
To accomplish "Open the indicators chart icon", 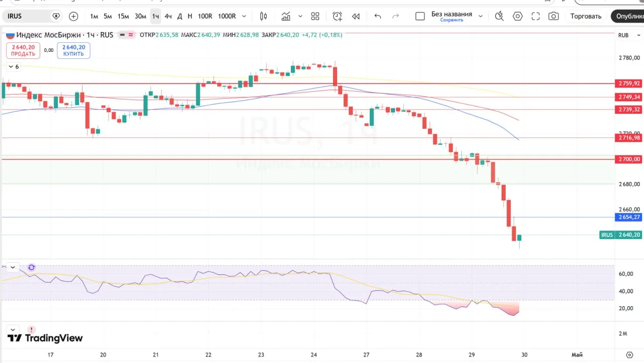I will [x=286, y=16].
